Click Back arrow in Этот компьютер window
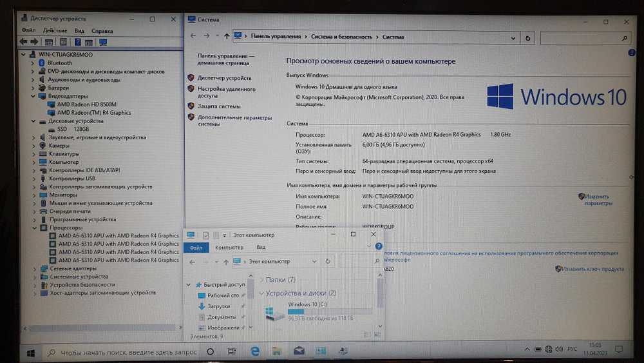The height and width of the screenshot is (363, 644). (192, 262)
